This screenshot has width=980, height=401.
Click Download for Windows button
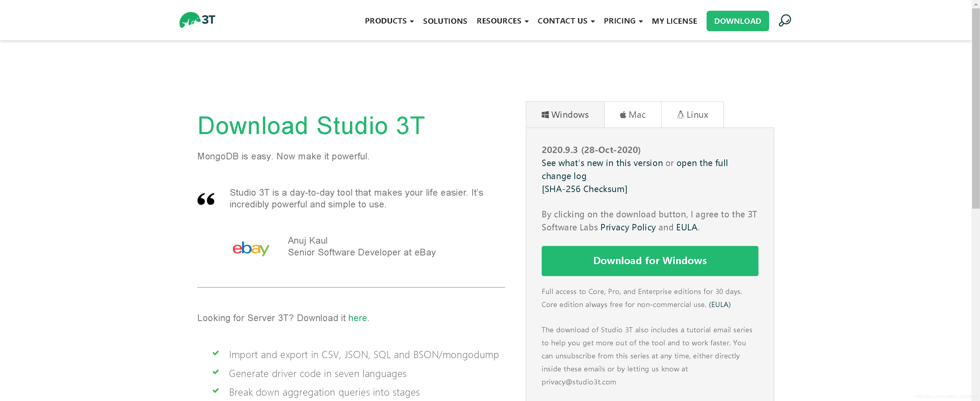point(649,261)
